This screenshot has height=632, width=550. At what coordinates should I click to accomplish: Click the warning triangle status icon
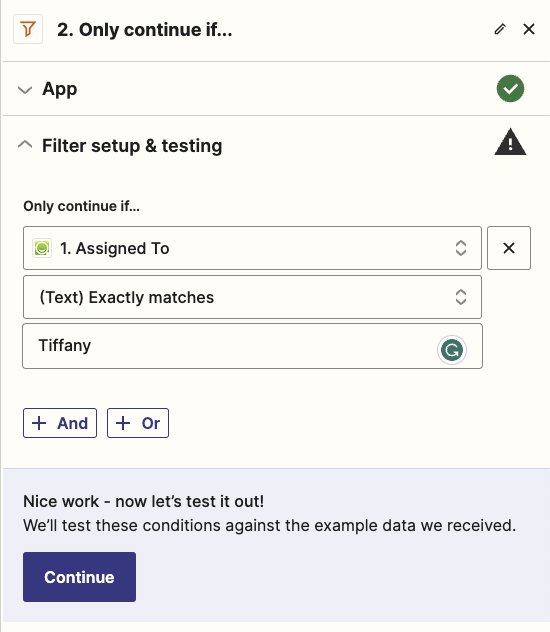510,142
